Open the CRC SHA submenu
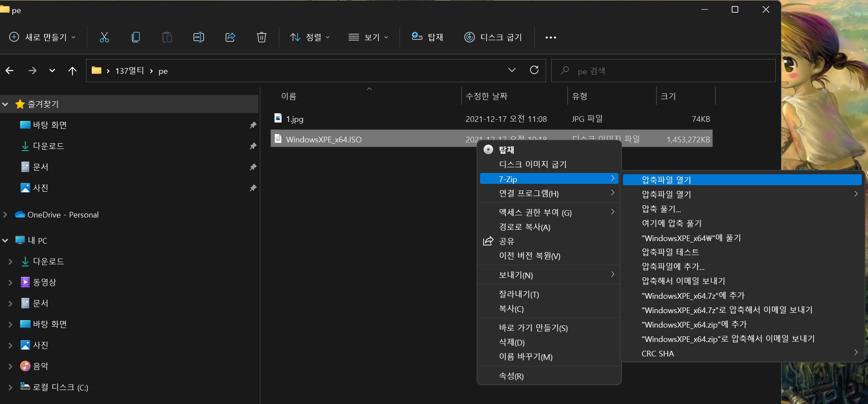 [x=742, y=353]
